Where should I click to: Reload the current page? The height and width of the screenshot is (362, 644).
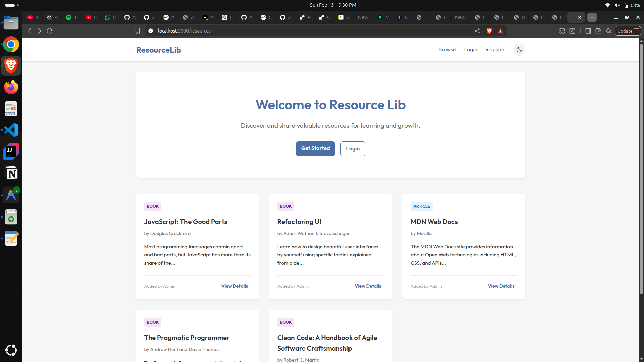pos(50,31)
